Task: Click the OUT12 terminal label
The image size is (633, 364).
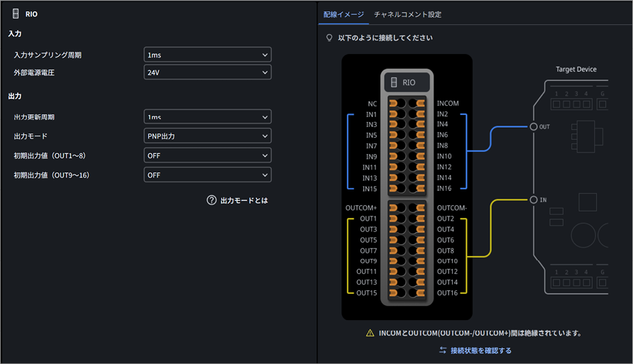Action: 447,271
